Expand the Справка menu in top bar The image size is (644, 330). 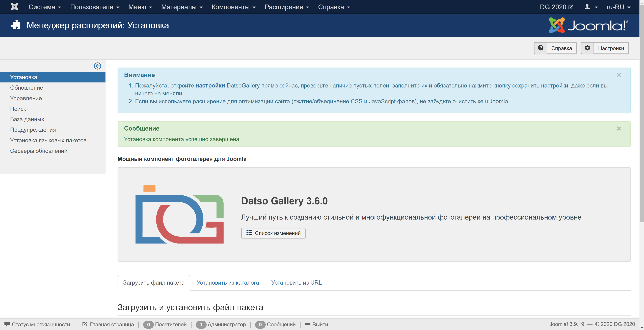click(x=334, y=7)
